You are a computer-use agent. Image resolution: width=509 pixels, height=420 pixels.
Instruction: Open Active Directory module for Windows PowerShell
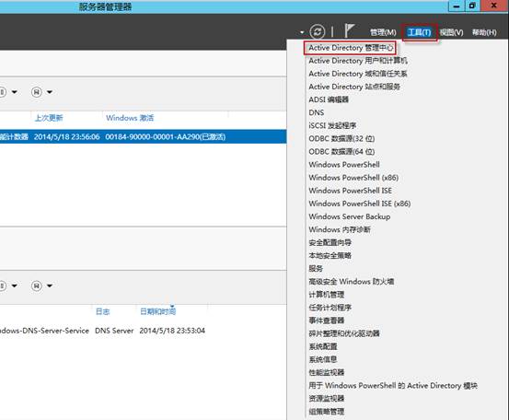(x=393, y=386)
